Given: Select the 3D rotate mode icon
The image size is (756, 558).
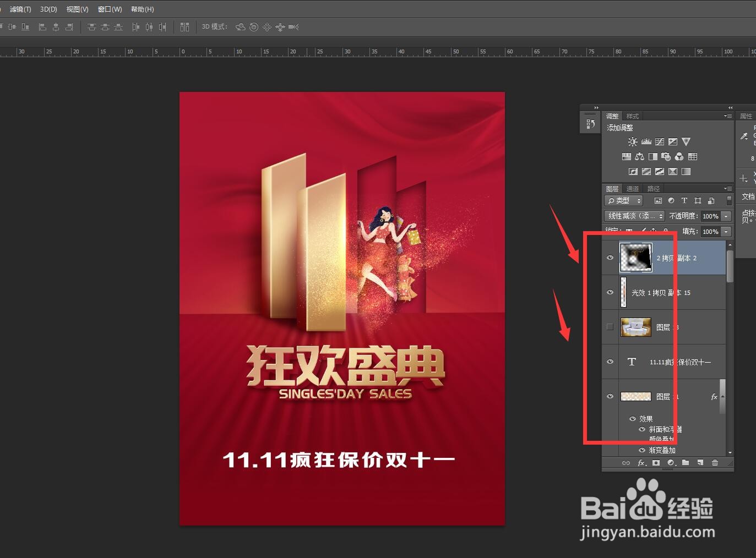Looking at the screenshot, I should [x=240, y=26].
